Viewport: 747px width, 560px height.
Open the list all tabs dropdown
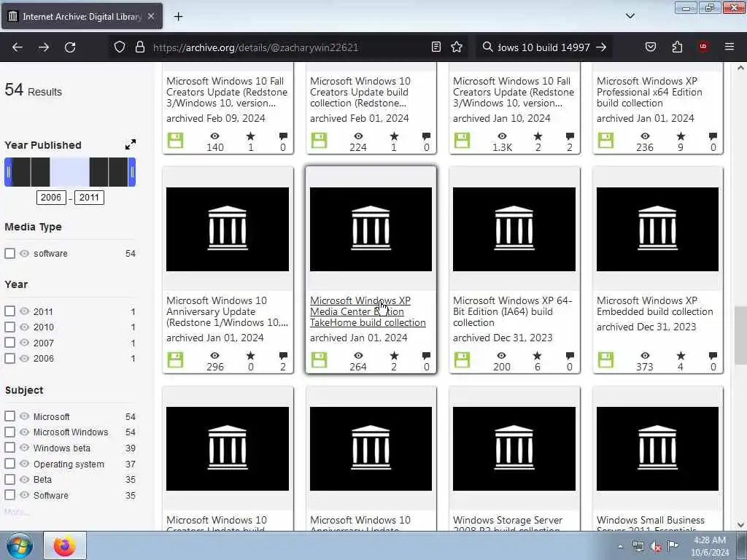coord(630,16)
